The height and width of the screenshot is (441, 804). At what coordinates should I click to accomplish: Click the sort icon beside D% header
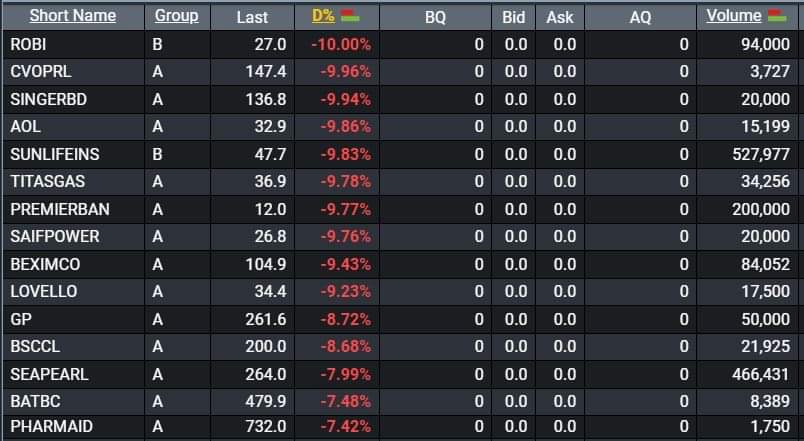(350, 16)
